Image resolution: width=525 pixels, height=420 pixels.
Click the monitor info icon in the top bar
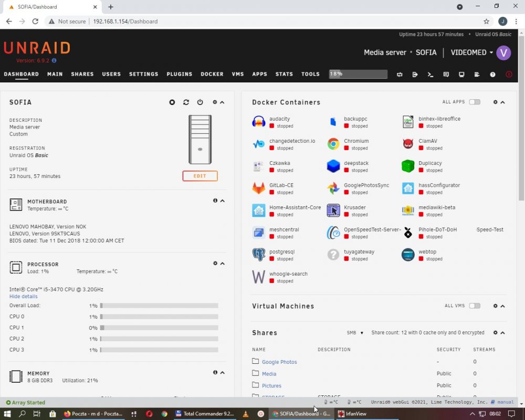point(461,75)
